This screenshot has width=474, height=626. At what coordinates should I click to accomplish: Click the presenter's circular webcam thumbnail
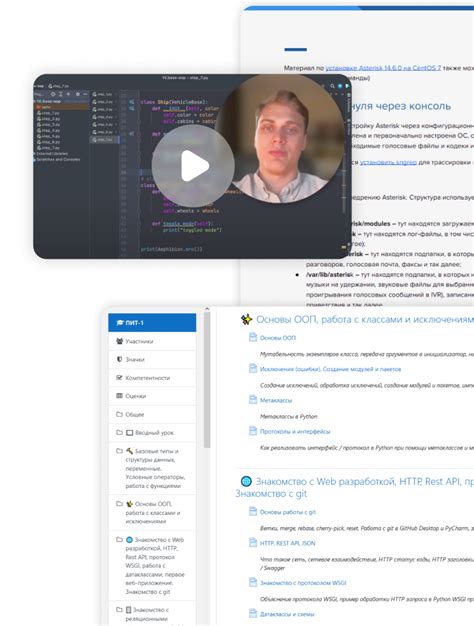280,138
